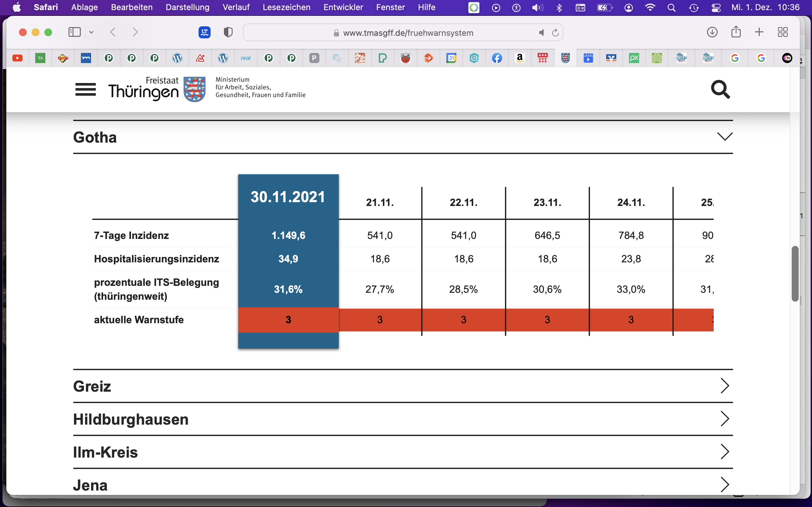Open the Amazon bookmark favicon
This screenshot has width=812, height=507.
(x=520, y=58)
